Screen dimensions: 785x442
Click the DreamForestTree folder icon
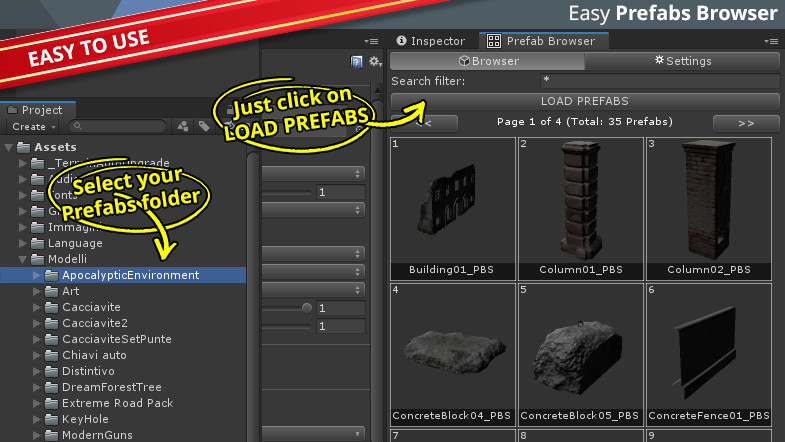point(52,387)
